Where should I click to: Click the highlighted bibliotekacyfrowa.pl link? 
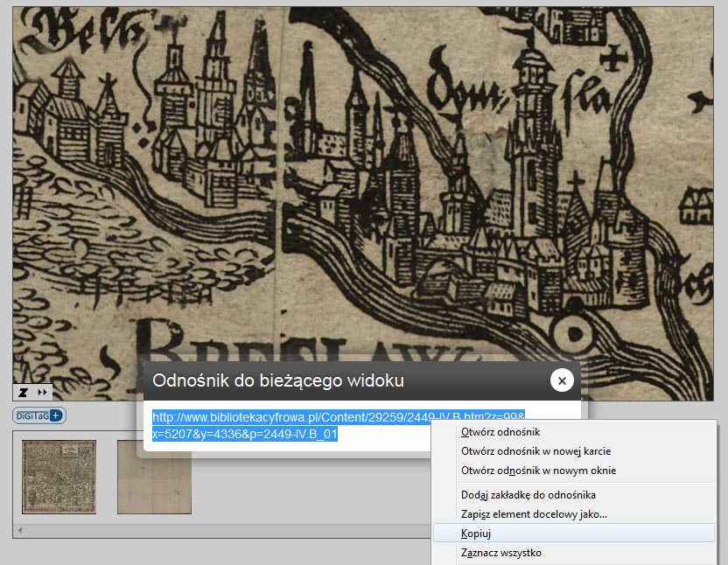(339, 426)
